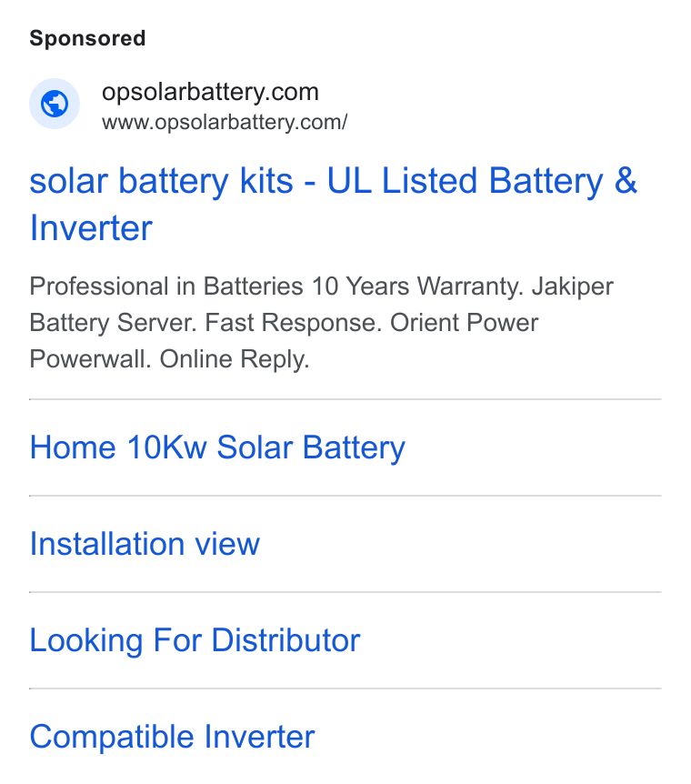Screen dimensions: 691x784
Task: Click the word 'Inverter' in the headline
Action: [x=91, y=228]
